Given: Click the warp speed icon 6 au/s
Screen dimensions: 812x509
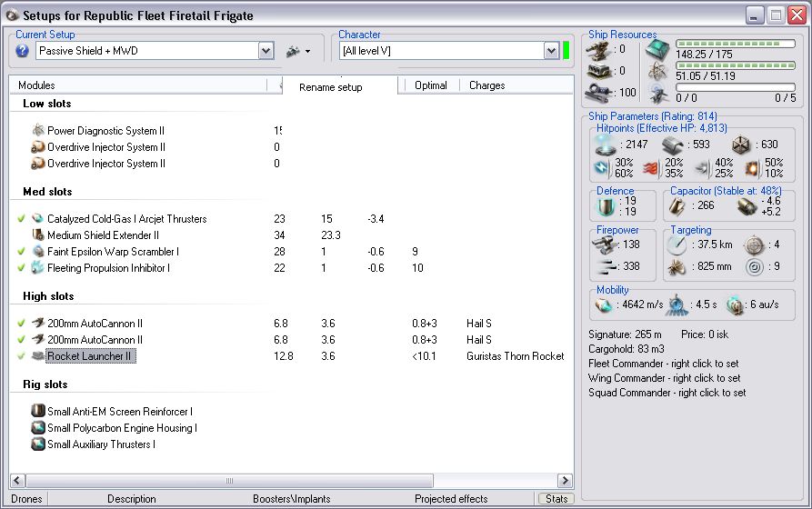Looking at the screenshot, I should pos(735,305).
